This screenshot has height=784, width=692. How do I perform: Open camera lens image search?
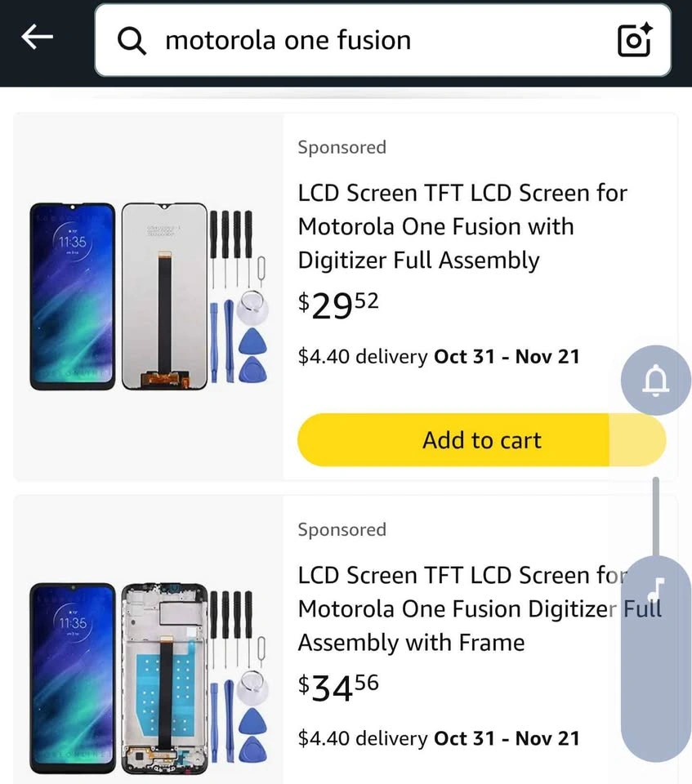pos(634,40)
